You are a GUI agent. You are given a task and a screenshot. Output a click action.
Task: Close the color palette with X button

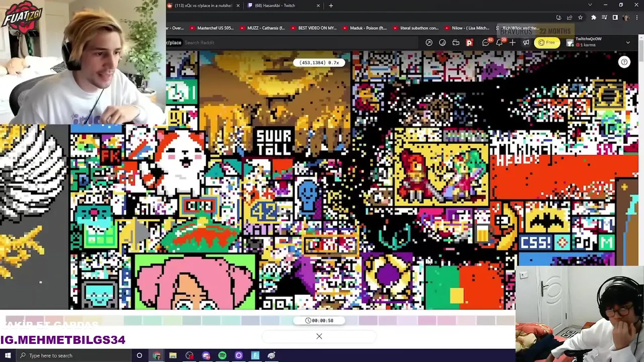tap(319, 336)
